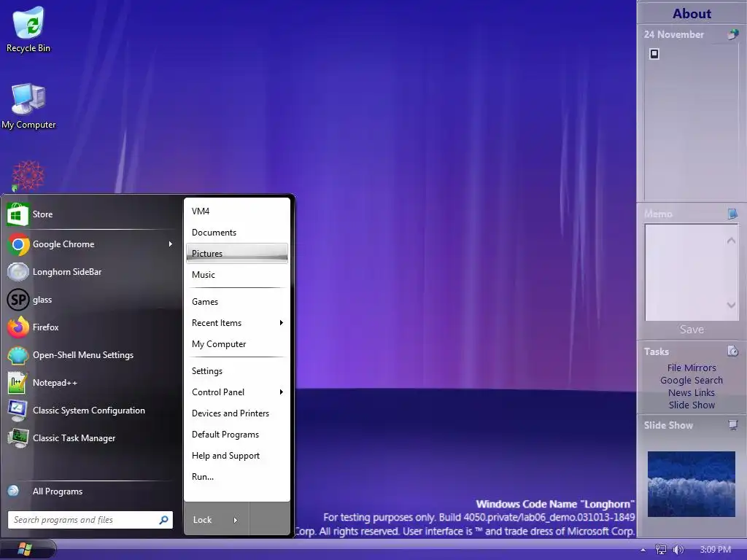Open VM4 user folder entry

tap(237, 211)
